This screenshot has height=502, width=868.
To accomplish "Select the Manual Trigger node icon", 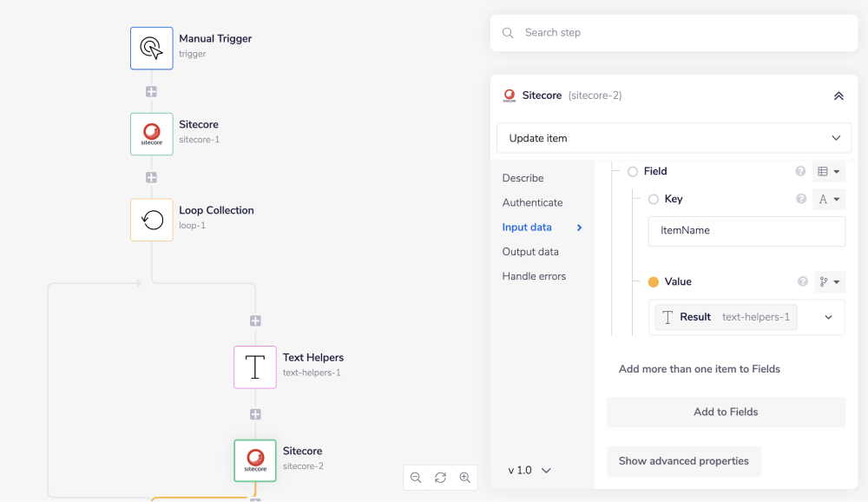I will point(152,48).
